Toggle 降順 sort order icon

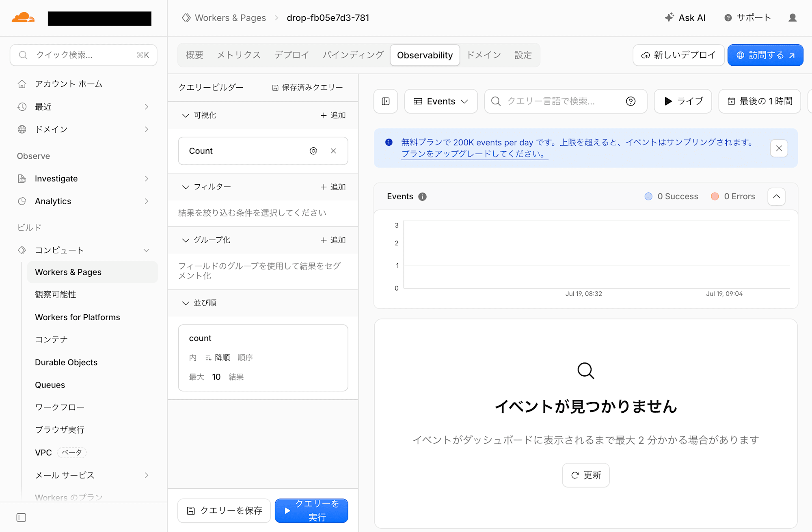click(x=208, y=358)
